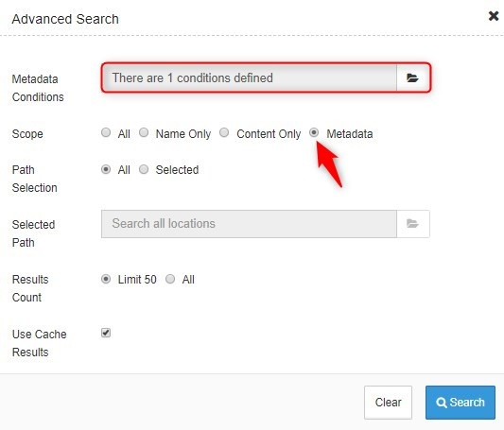Set Path Selection to 'Selected'

click(144, 169)
